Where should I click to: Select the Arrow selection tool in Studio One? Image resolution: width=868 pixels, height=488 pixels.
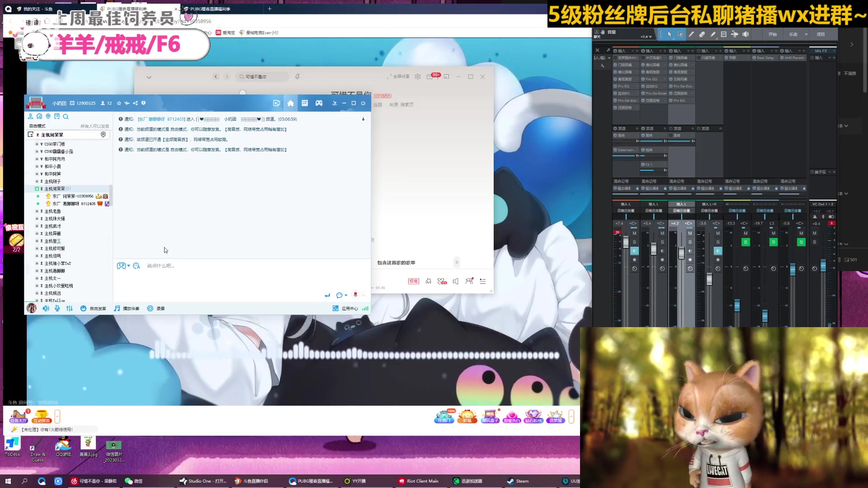[670, 35]
